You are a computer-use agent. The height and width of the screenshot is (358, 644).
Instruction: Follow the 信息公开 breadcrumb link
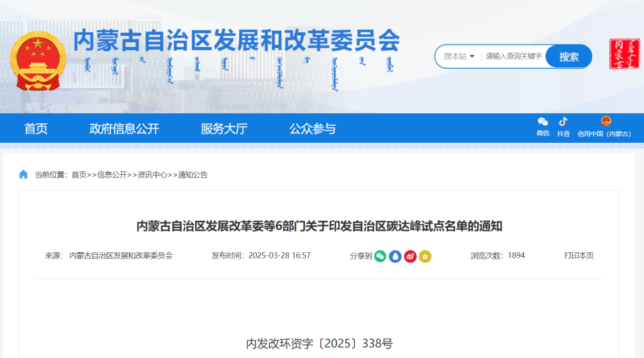(112, 175)
